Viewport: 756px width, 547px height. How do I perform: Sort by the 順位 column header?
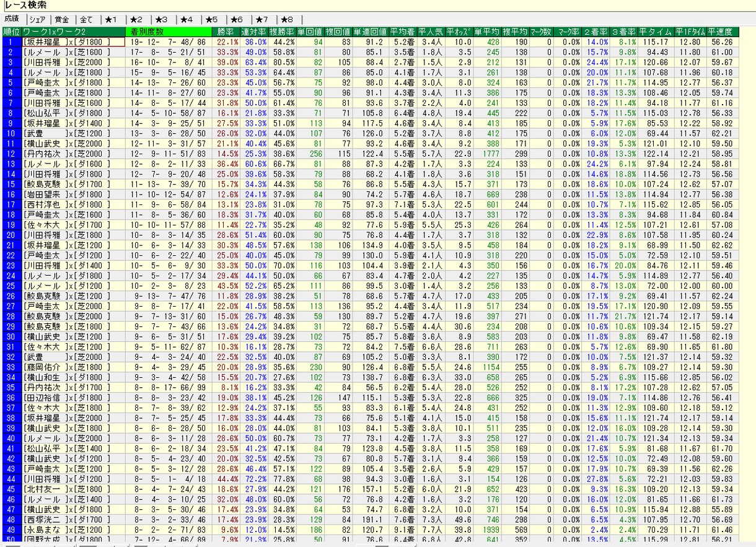(x=11, y=32)
